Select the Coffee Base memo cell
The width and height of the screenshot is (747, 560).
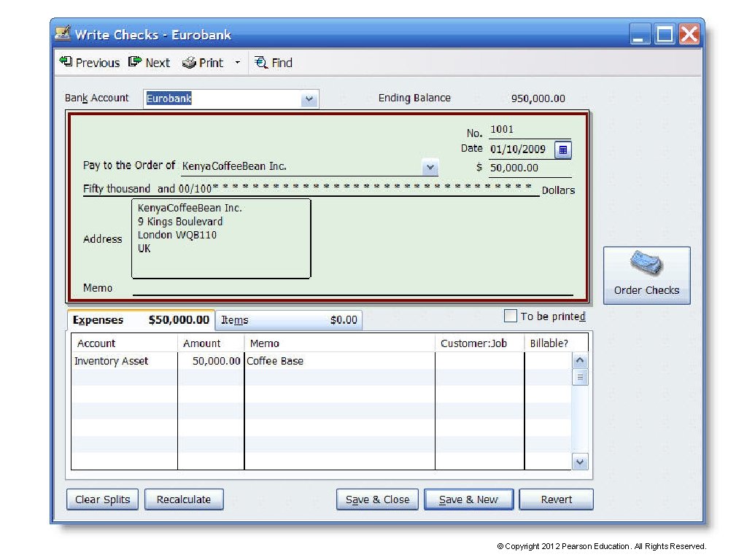[x=339, y=361]
